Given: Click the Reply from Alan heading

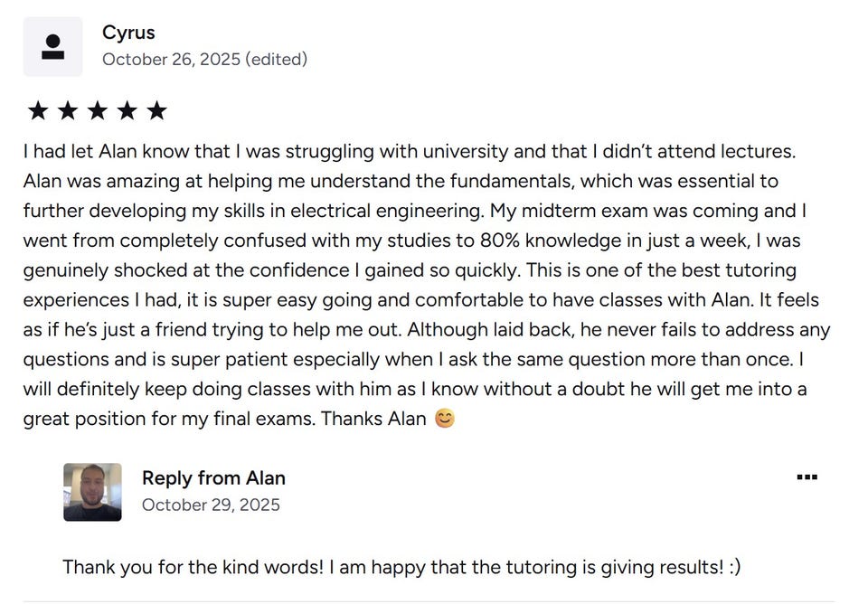Looking at the screenshot, I should click(213, 478).
